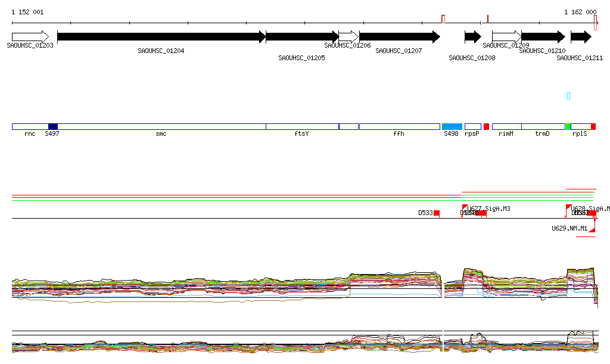
Task: Click the SAOUHSC_01207 gene label
Action: [x=399, y=51]
